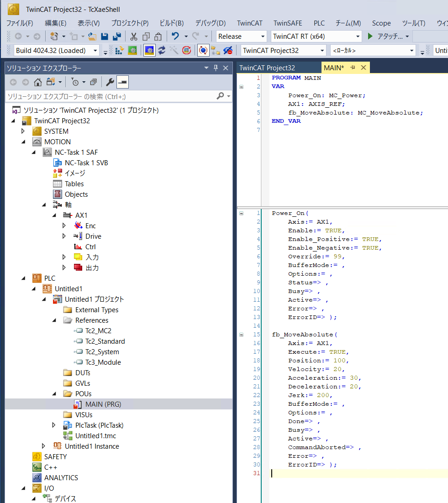This screenshot has width=448, height=503.
Task: Open the ファイル(F) menu
Action: pyautogui.click(x=20, y=23)
